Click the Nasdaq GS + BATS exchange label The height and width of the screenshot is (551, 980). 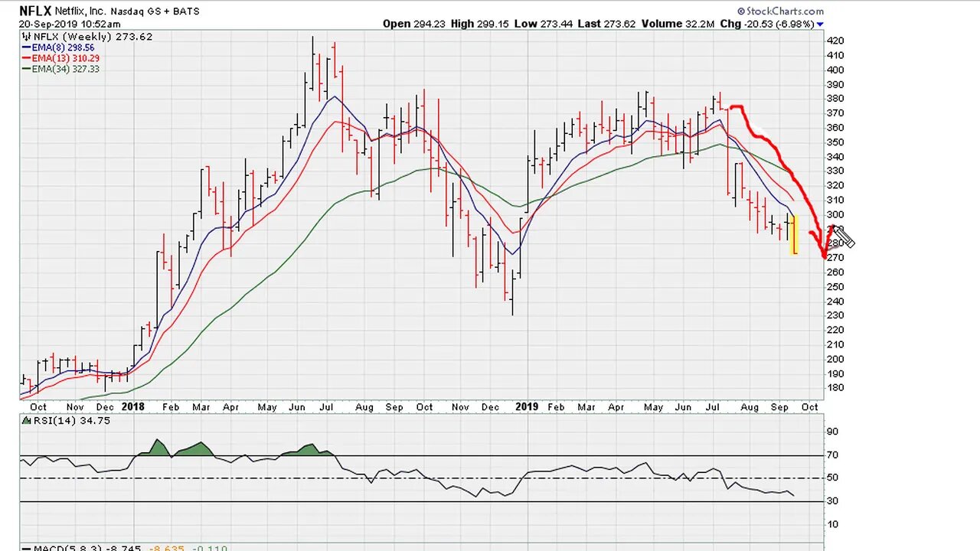point(155,11)
